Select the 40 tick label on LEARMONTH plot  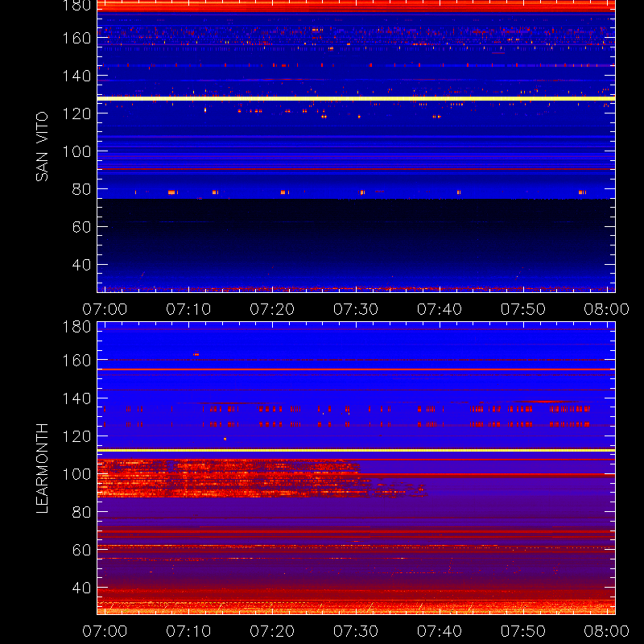81,588
